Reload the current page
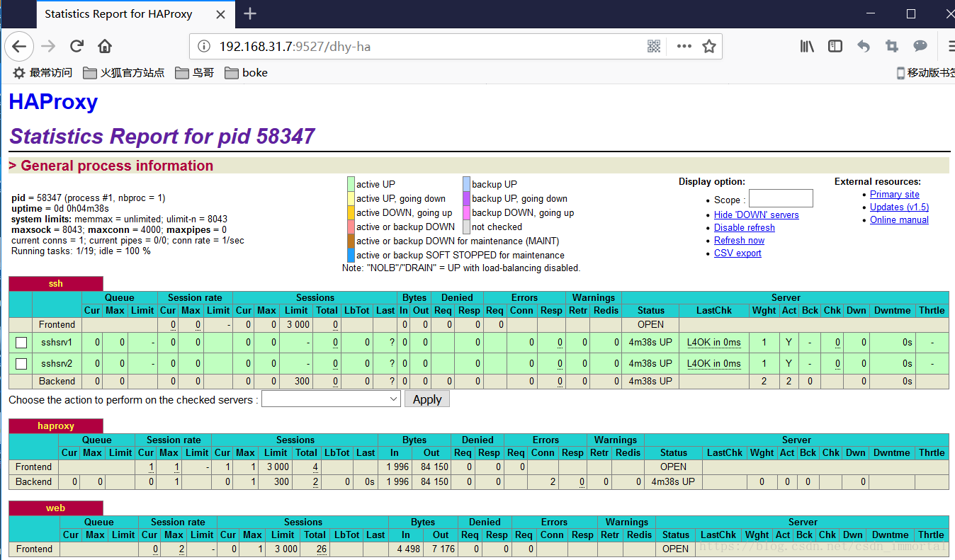Image resolution: width=955 pixels, height=560 pixels. tap(77, 47)
